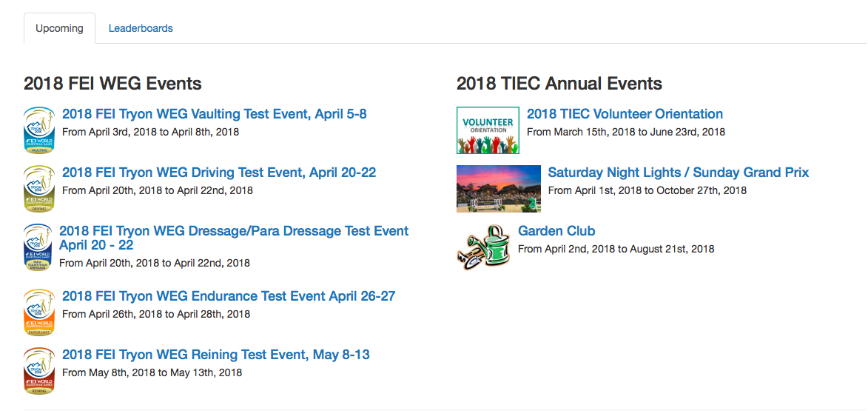Click the Volunteer Orientation image
This screenshot has height=411, width=868.
[x=488, y=130]
